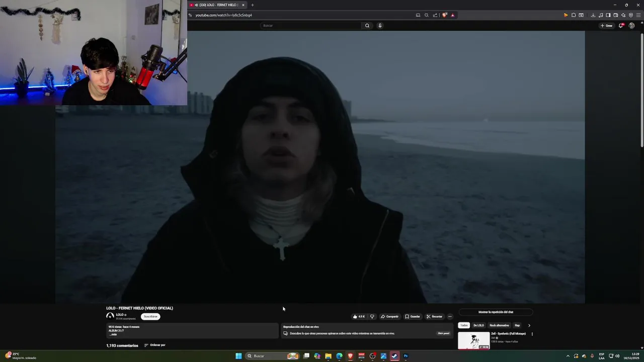
Task: Like the video with thumbs-up button
Action: (x=359, y=317)
